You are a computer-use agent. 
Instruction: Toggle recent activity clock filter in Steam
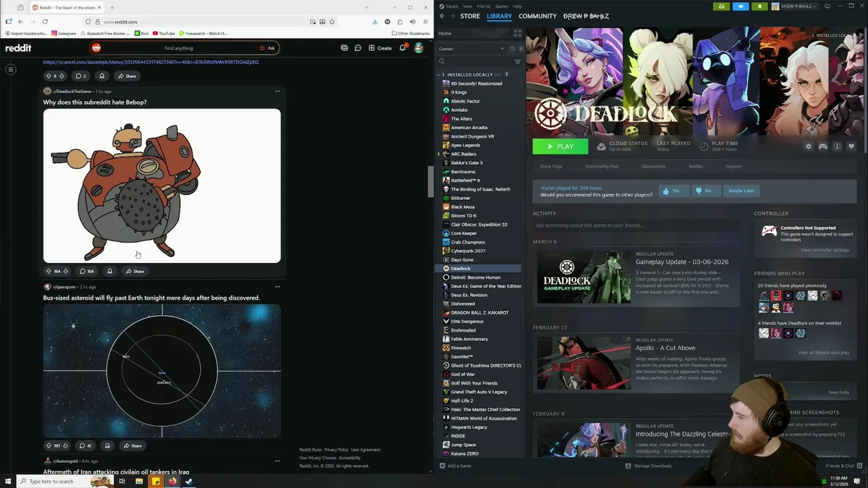click(x=512, y=49)
